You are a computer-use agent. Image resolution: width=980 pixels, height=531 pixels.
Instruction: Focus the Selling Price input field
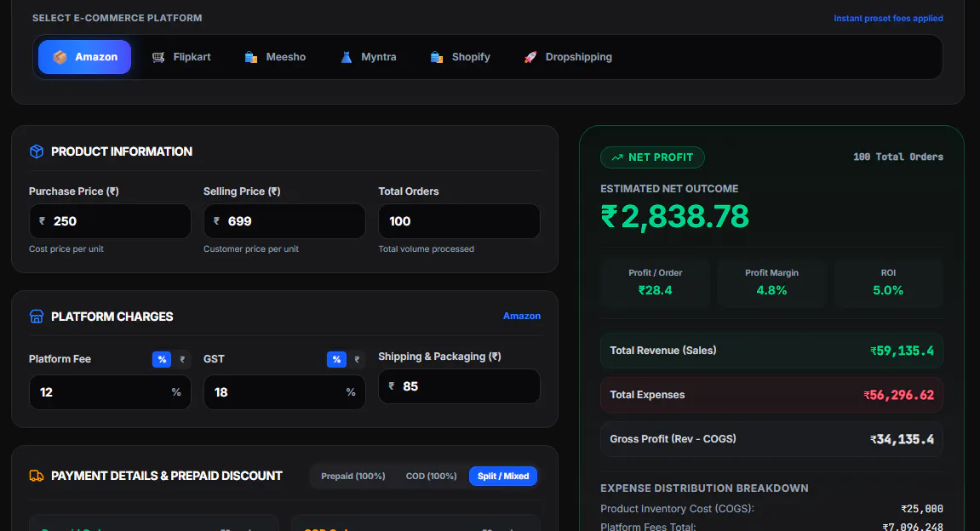(x=284, y=221)
